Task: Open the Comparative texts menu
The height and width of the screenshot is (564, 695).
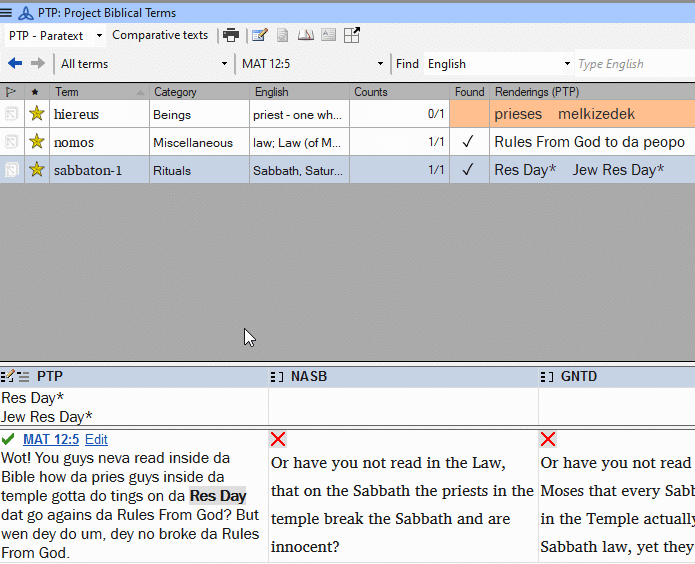Action: [x=160, y=35]
